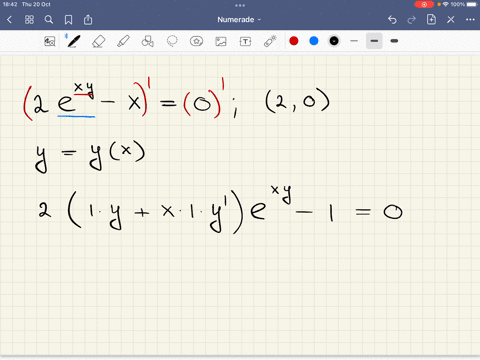Viewport: 480px width, 360px height.
Task: Open the Numerade title dropdown
Action: click(x=239, y=20)
